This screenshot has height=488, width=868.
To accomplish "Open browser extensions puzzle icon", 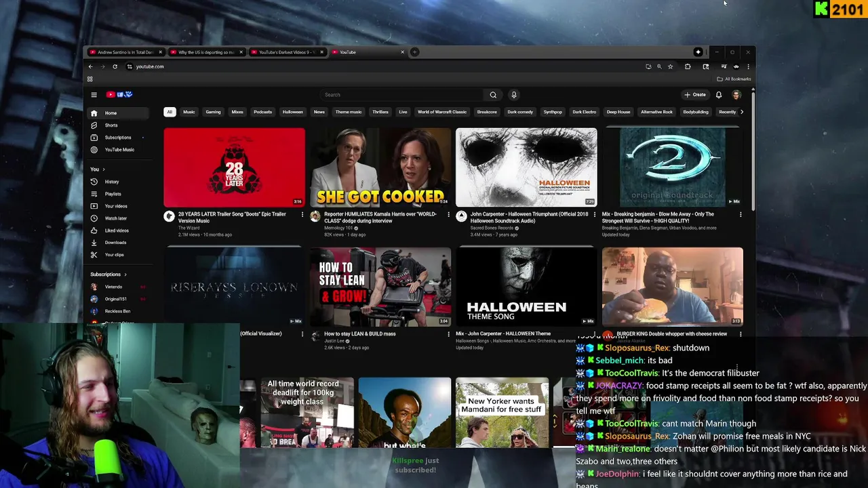I will [x=688, y=66].
